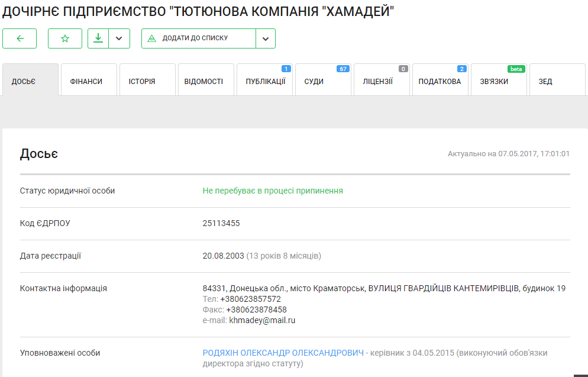Open the Ліцензії tab

(x=382, y=81)
